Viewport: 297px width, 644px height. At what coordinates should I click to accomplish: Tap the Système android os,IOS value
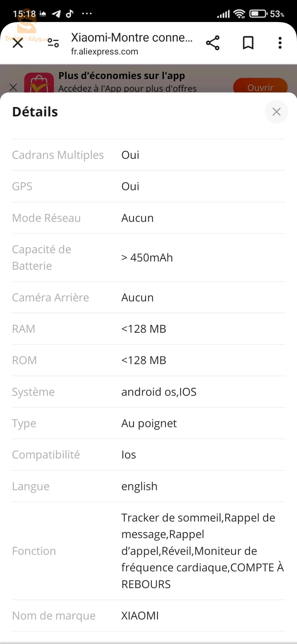click(159, 392)
